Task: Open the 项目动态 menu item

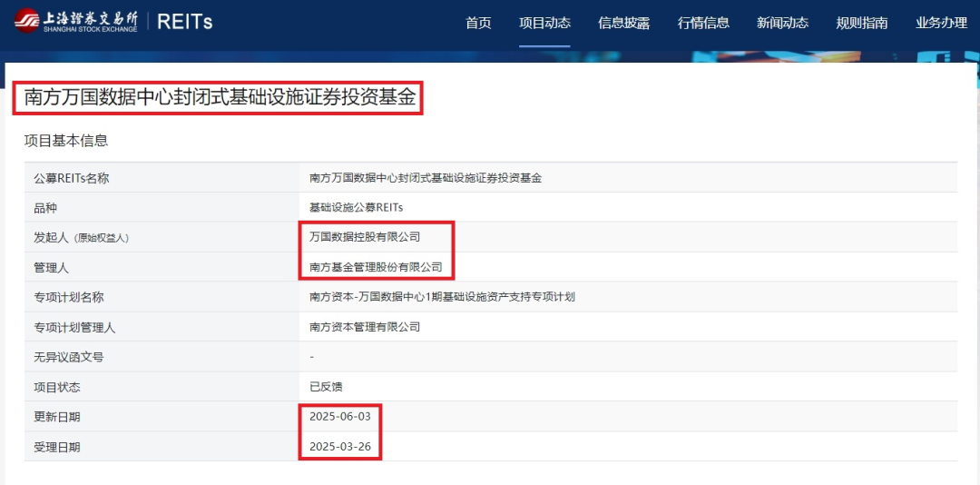Action: (x=544, y=23)
